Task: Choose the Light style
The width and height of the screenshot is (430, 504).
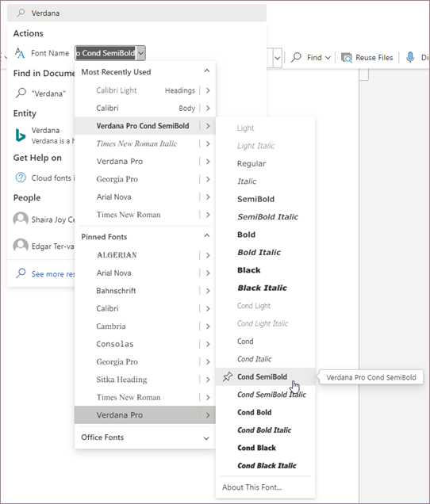Action: pyautogui.click(x=265, y=128)
